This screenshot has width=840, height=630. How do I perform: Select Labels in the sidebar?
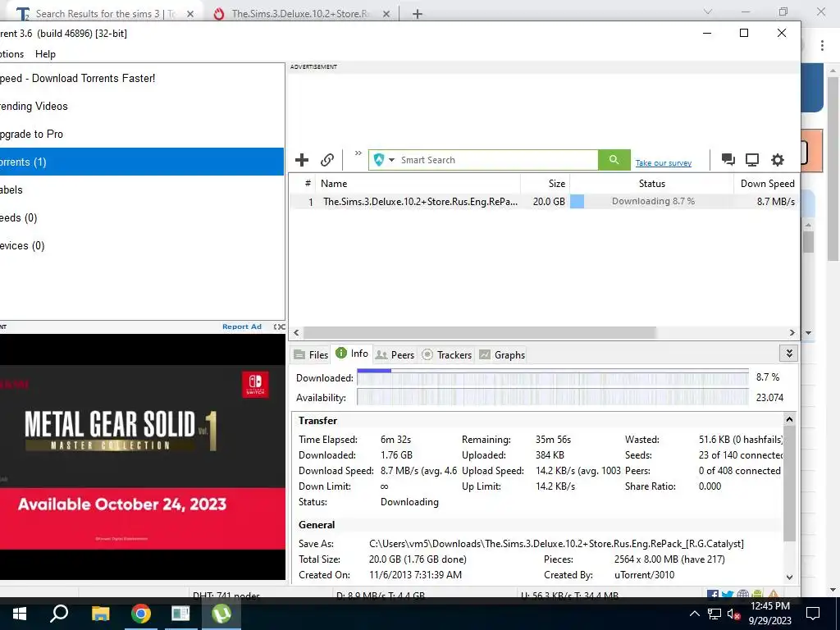click(x=141, y=189)
